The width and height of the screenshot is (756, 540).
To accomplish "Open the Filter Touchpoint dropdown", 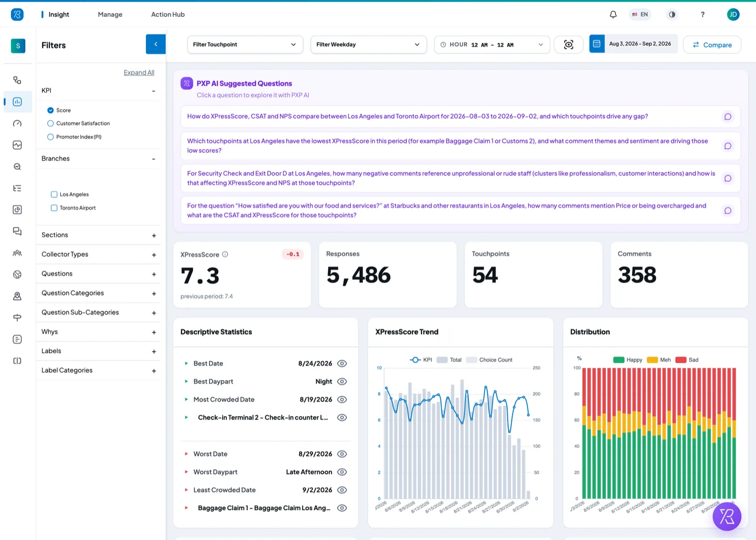I will click(x=245, y=45).
